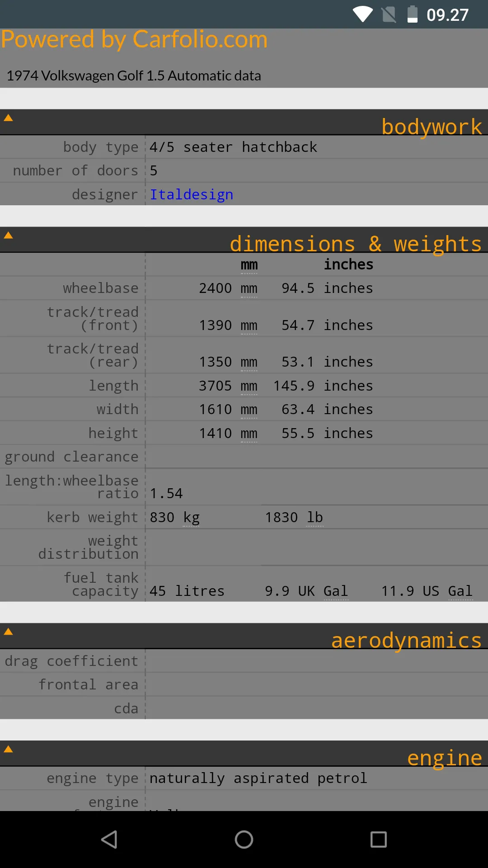The image size is (488, 868).
Task: Tap the Wi-Fi status icon
Action: tap(363, 14)
